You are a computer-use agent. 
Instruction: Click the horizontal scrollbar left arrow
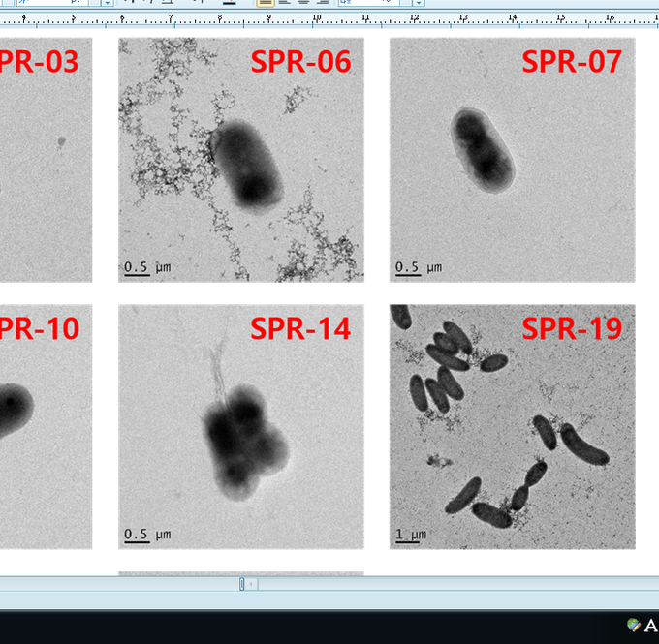(x=251, y=584)
